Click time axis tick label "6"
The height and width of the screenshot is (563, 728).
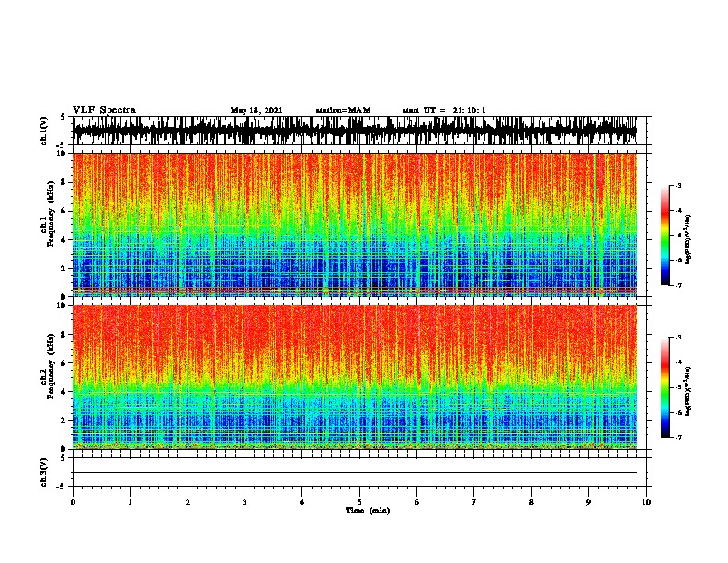pyautogui.click(x=417, y=502)
